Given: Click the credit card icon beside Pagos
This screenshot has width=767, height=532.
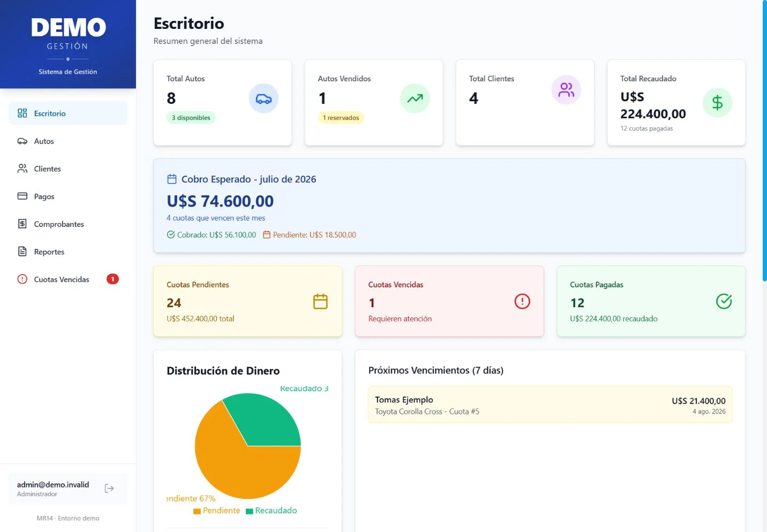Looking at the screenshot, I should tap(22, 196).
